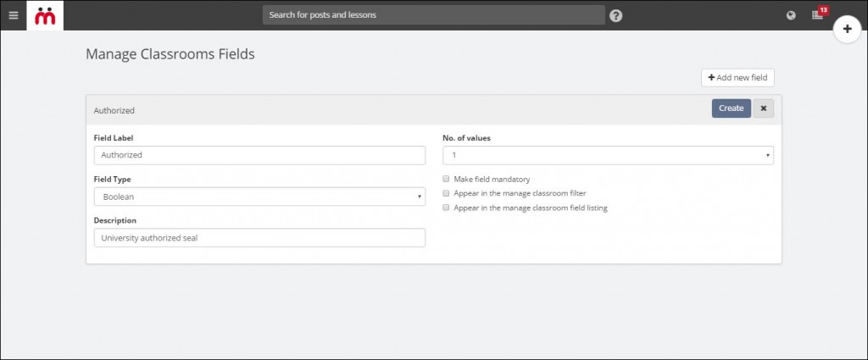Click the Description text field

click(x=259, y=238)
